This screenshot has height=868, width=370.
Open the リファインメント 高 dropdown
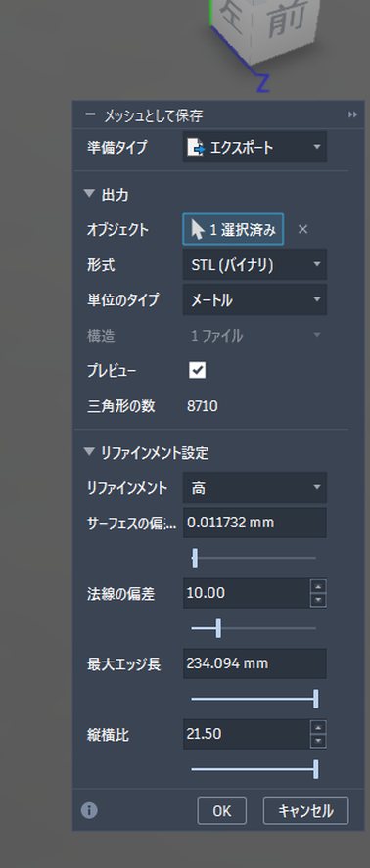pyautogui.click(x=254, y=488)
